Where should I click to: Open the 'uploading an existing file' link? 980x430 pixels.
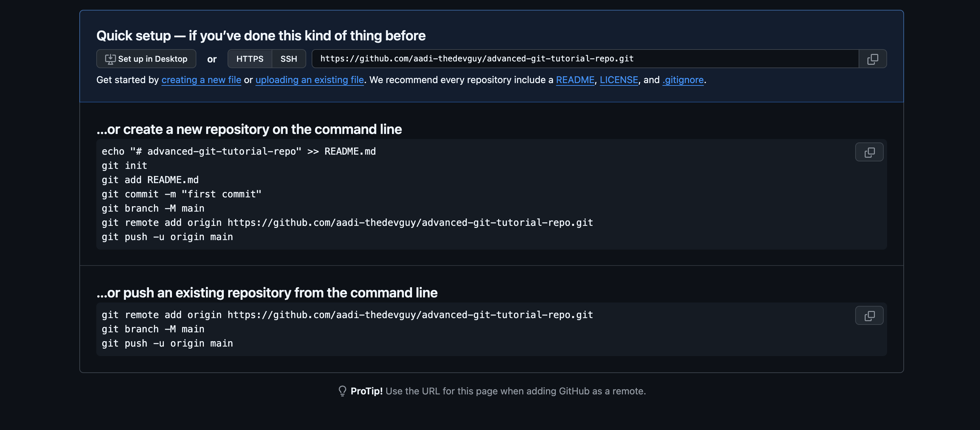tap(309, 80)
